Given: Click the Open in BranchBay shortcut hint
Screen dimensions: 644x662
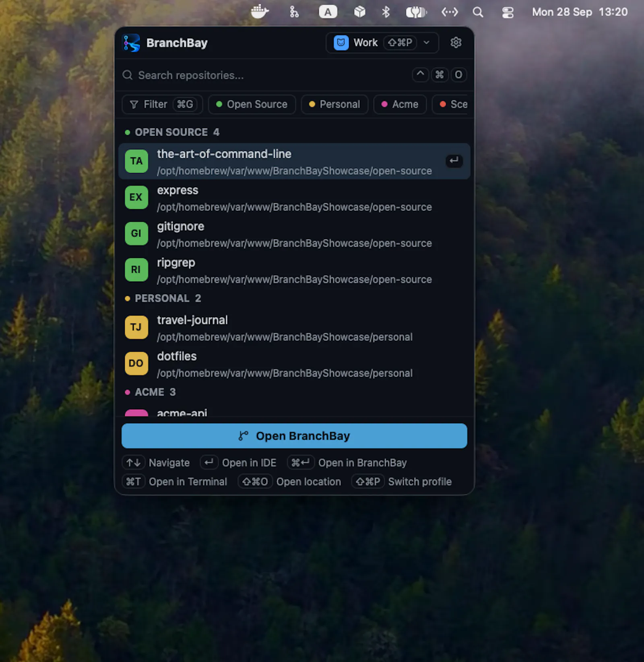Looking at the screenshot, I should click(347, 463).
